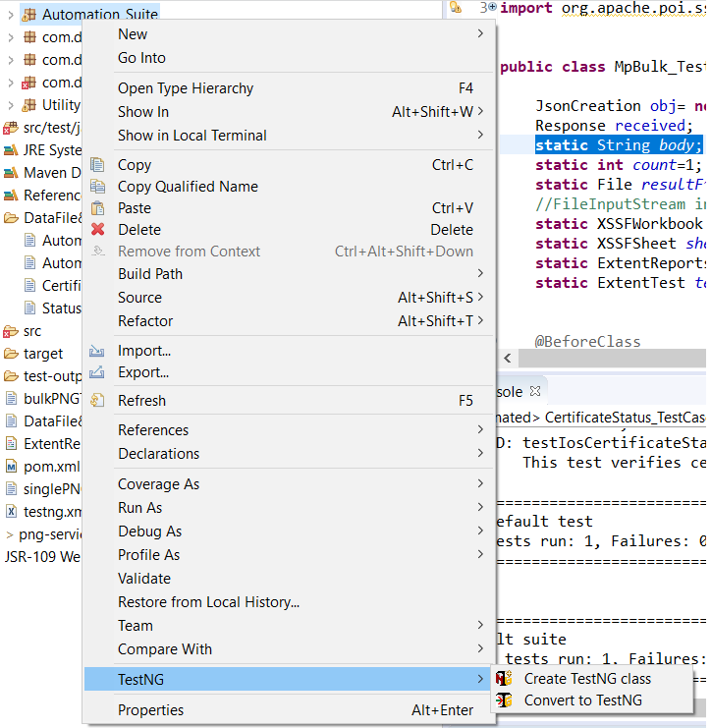Select the highlighted TestNG entry

(x=289, y=679)
